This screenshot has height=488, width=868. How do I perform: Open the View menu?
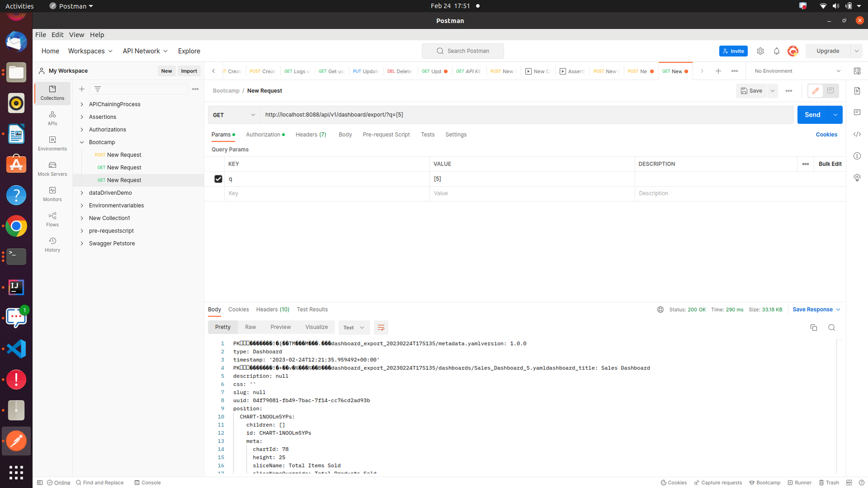click(x=76, y=35)
